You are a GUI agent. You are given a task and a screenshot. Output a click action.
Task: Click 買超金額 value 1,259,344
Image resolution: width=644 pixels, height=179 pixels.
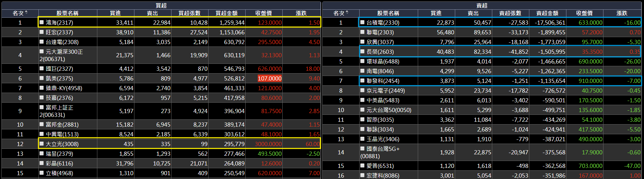232,22
